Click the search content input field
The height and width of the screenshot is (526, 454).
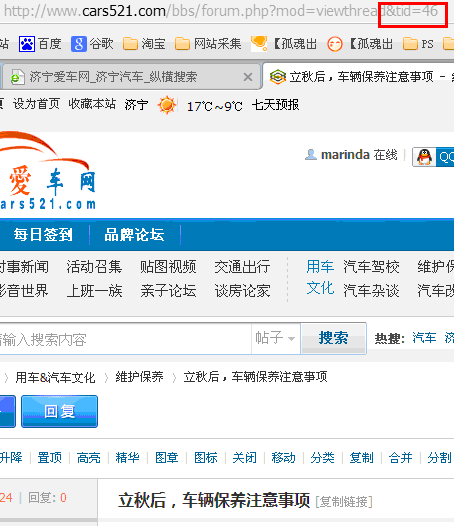click(x=125, y=339)
